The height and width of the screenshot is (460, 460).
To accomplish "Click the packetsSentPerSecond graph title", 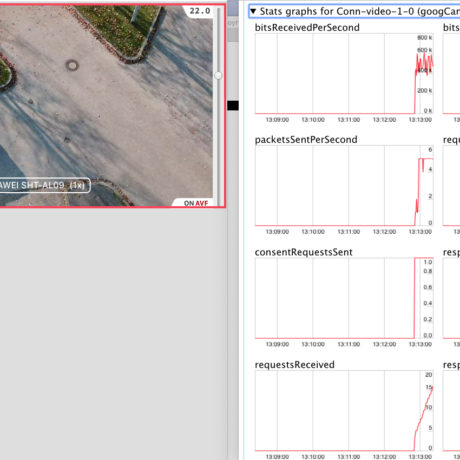I will (306, 139).
